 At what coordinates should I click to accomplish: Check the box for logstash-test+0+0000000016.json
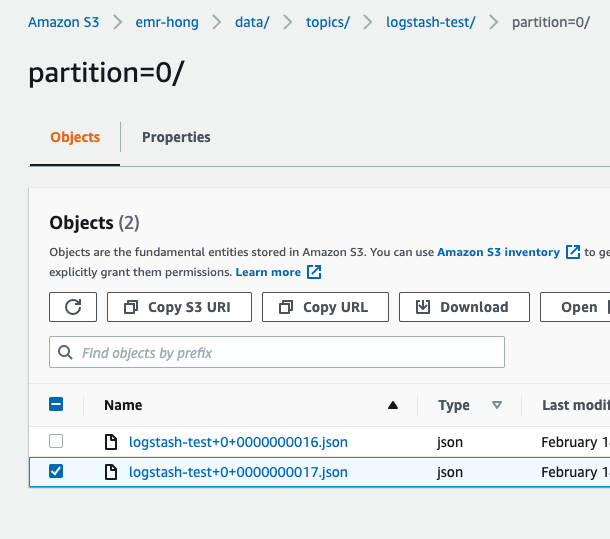(x=56, y=441)
